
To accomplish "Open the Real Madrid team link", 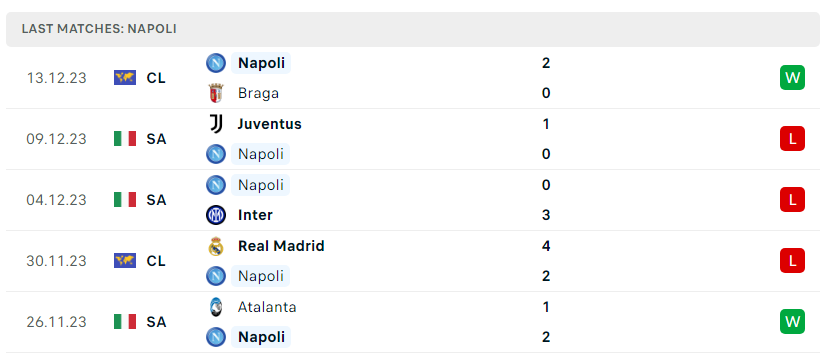I will point(281,246).
